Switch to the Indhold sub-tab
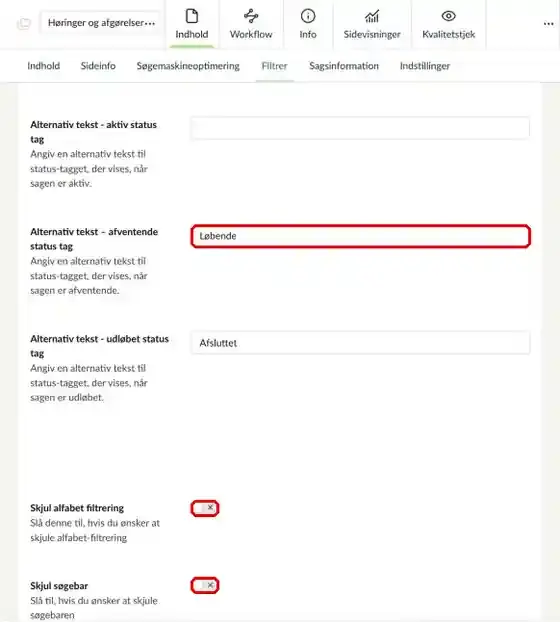This screenshot has height=622, width=560. (44, 66)
